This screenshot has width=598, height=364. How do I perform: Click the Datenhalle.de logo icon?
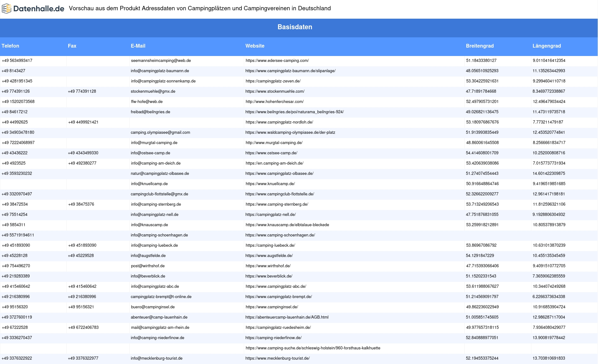7,8
